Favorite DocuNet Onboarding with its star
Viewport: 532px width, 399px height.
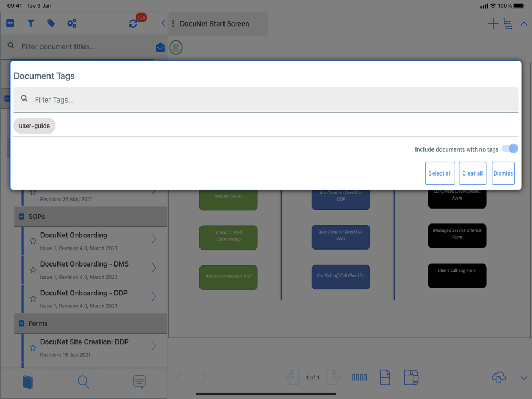[33, 241]
